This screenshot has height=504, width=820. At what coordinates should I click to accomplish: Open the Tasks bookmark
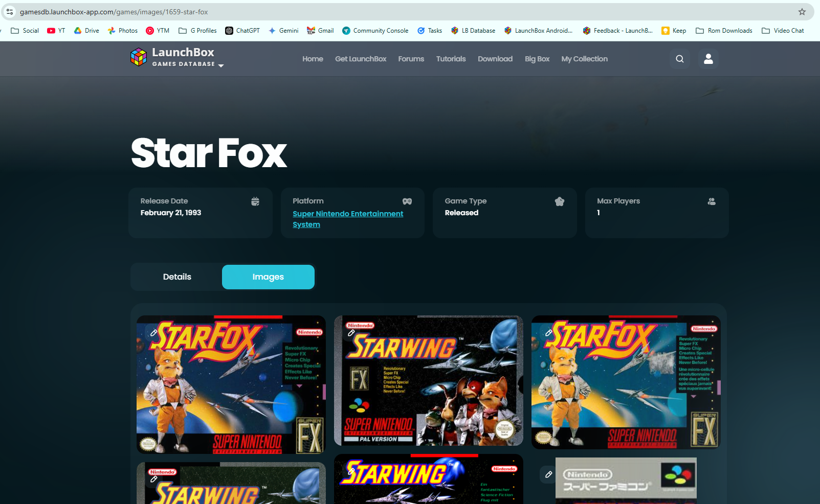pyautogui.click(x=430, y=31)
